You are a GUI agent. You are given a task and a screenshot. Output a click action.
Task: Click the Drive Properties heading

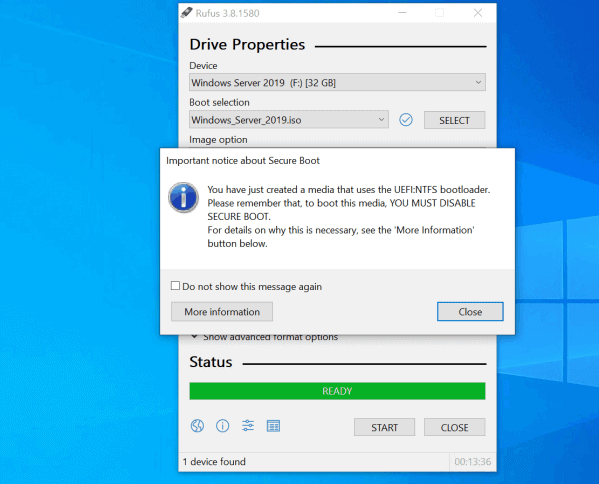(247, 45)
